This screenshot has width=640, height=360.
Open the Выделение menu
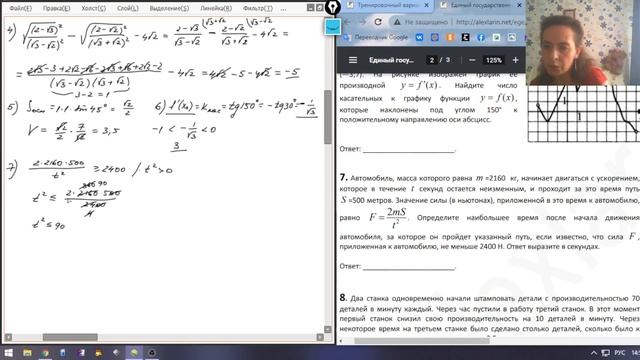169,8
